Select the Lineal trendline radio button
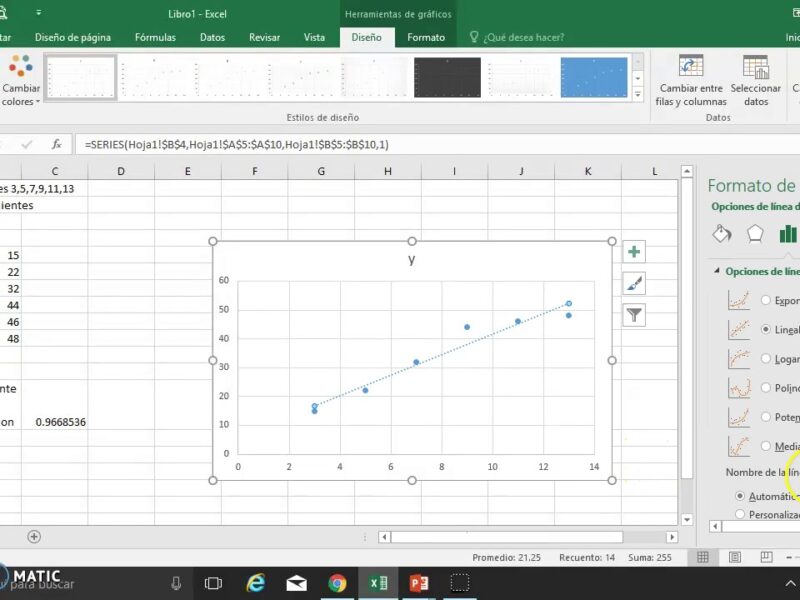This screenshot has height=600, width=800. click(x=767, y=329)
